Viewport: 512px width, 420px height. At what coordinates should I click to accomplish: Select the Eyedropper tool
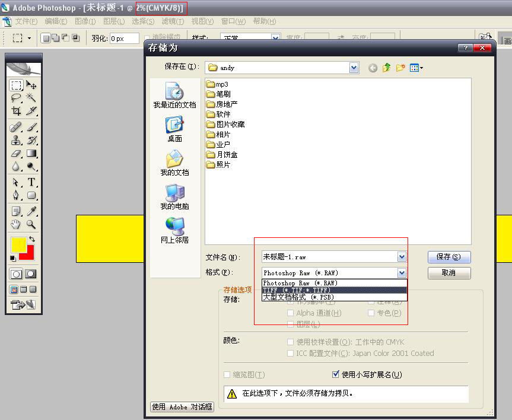point(31,211)
